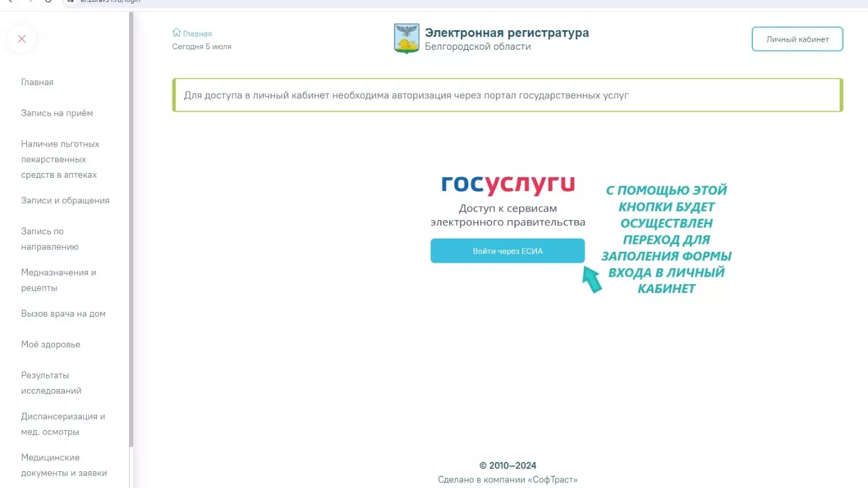Open Результаты исследований item
This screenshot has width=868, height=488.
tap(52, 383)
